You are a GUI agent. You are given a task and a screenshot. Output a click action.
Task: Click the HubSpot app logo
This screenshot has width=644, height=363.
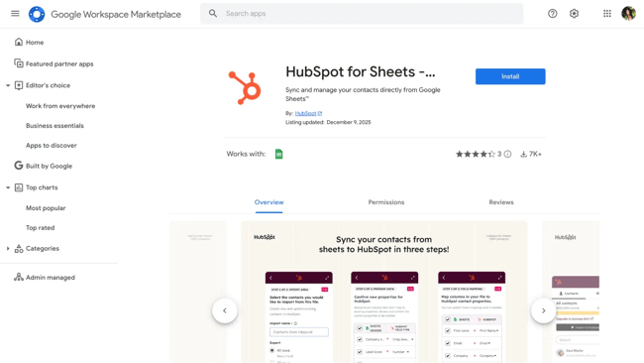245,88
